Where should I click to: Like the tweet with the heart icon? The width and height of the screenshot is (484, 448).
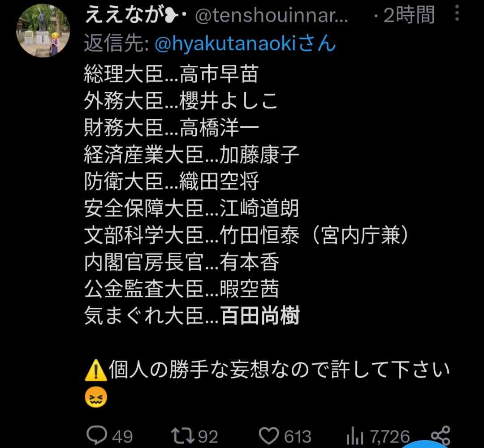(268, 435)
